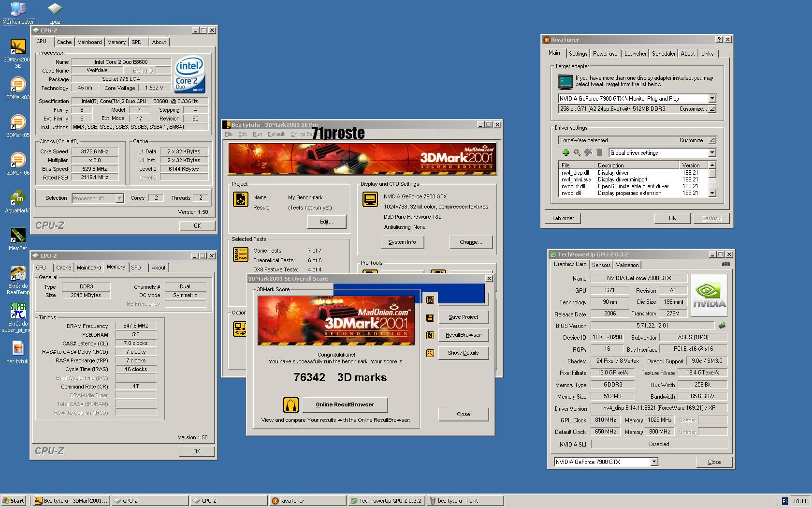Viewport: 812px width, 508px height.
Task: Click the Online ResultBrowser button
Action: tap(345, 404)
